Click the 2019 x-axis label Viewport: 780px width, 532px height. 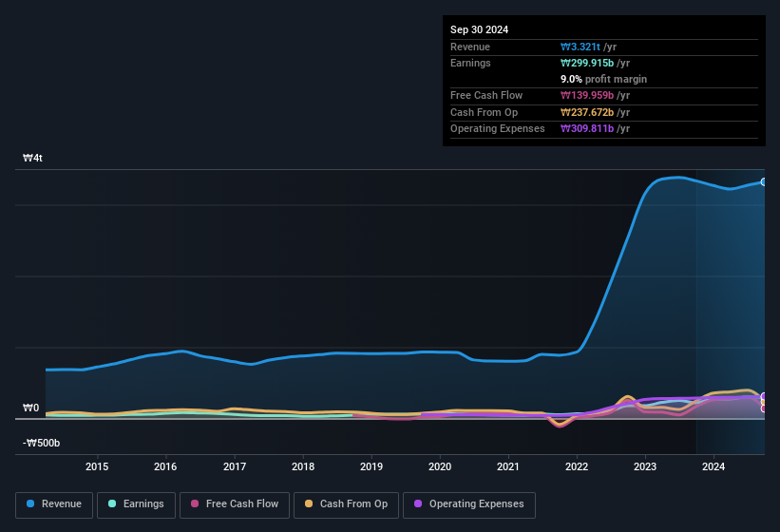[371, 466]
